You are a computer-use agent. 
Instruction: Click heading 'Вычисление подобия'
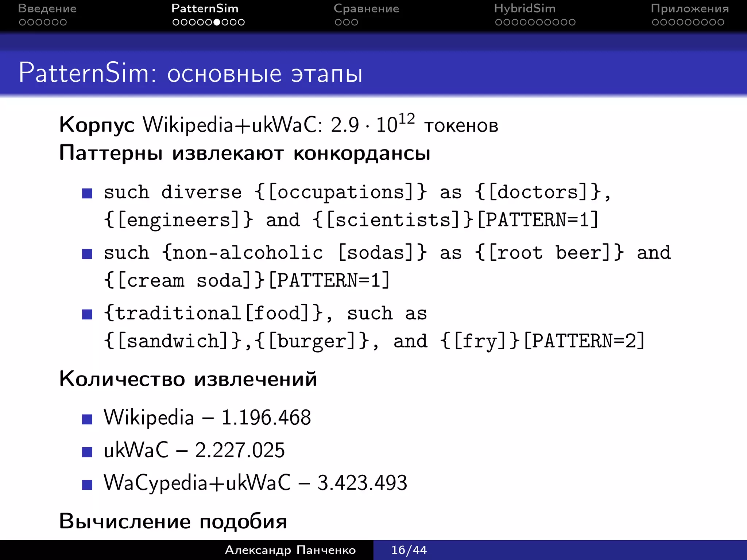point(173,521)
